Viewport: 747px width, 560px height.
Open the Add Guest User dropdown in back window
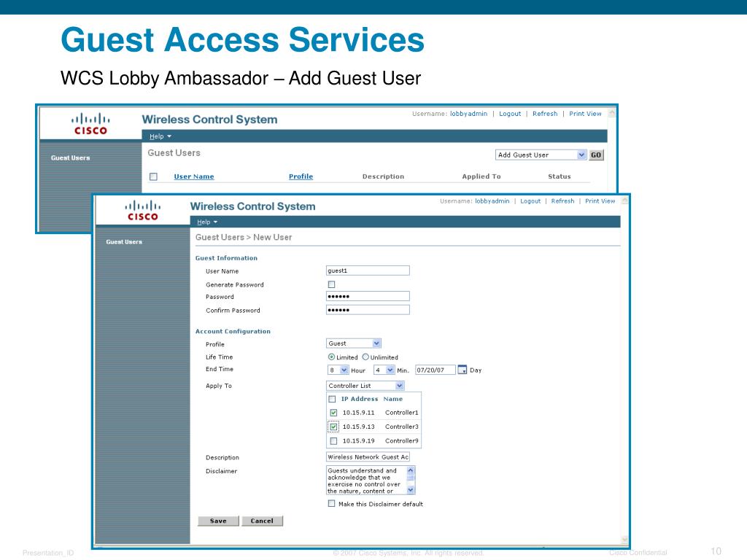click(x=541, y=155)
